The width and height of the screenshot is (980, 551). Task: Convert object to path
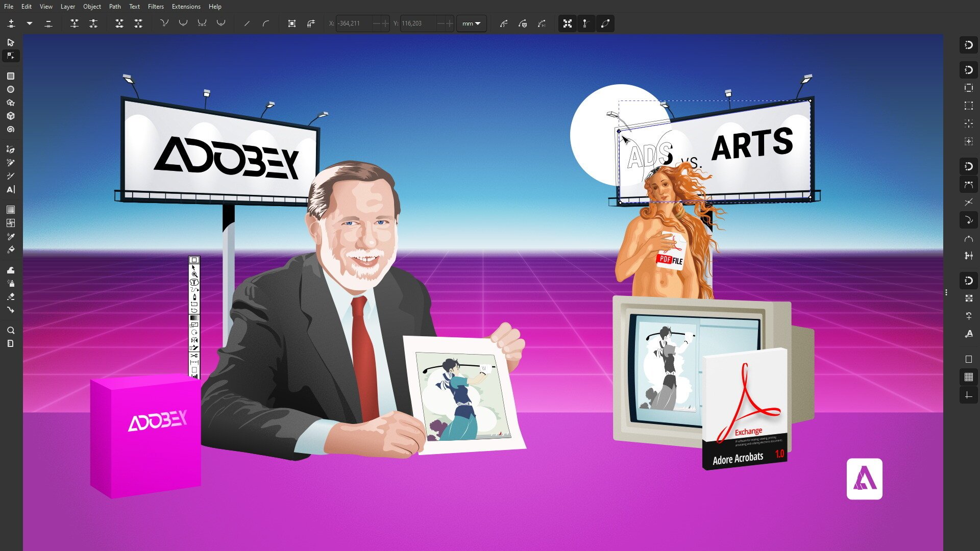(292, 23)
